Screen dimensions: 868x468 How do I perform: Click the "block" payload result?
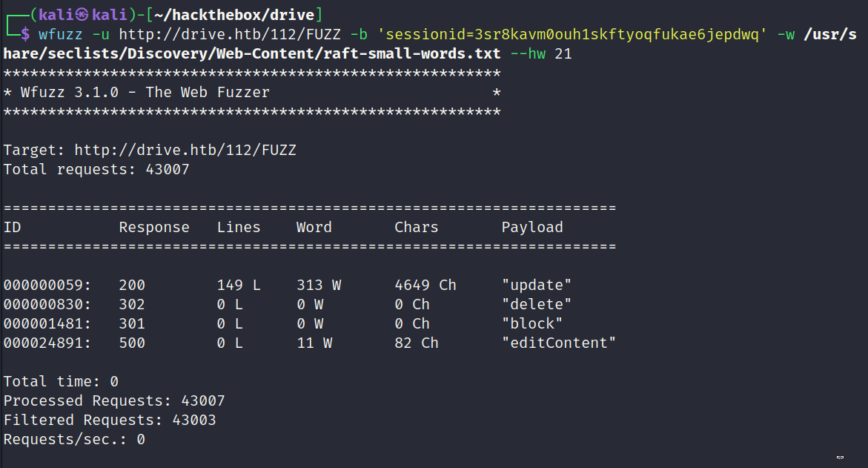(532, 324)
